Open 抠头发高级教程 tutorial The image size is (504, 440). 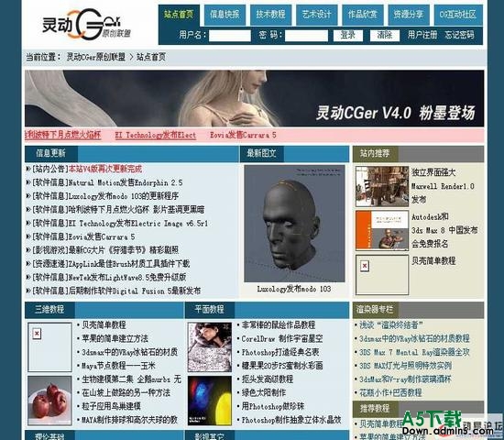pyautogui.click(x=268, y=379)
